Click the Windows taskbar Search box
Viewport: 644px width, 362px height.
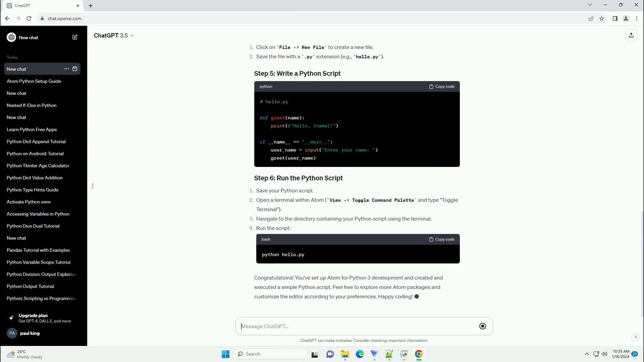pyautogui.click(x=271, y=354)
